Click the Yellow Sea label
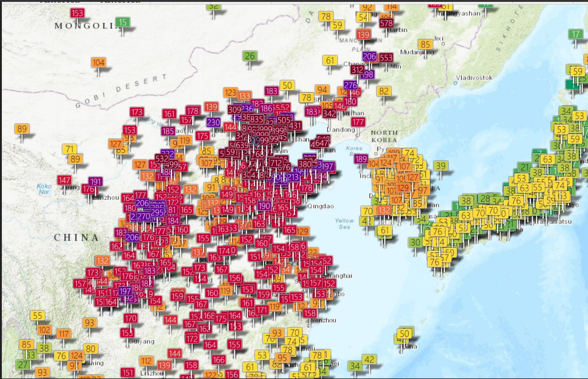 pos(344,224)
